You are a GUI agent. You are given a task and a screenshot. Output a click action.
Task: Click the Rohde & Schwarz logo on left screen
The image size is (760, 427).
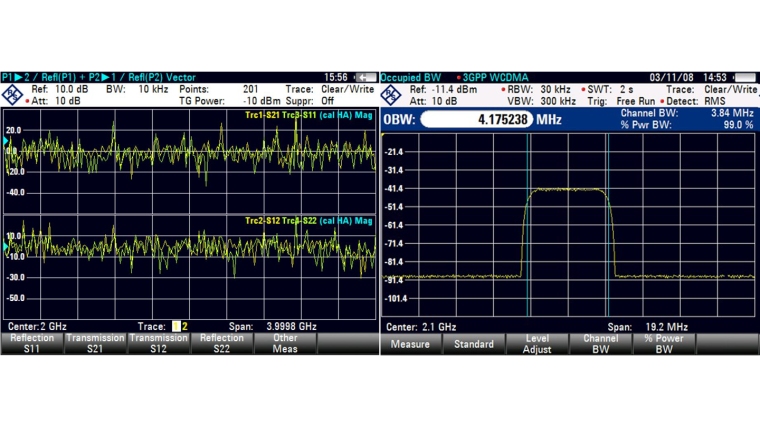pos(12,94)
